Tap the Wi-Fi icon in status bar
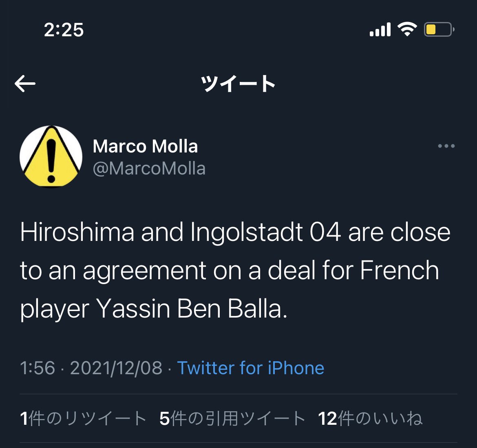The width and height of the screenshot is (477, 448). tap(407, 29)
